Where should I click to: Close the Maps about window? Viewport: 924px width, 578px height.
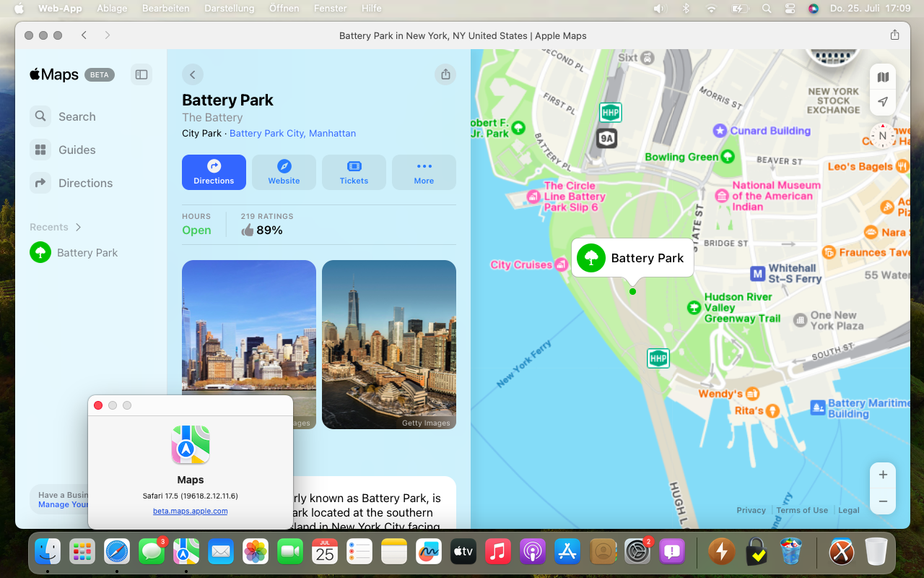(98, 405)
